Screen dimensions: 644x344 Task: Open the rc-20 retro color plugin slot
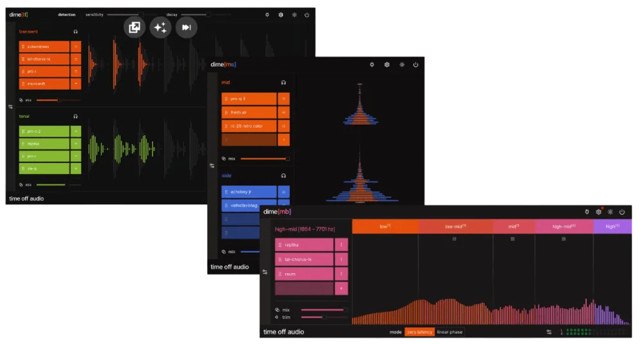tap(249, 126)
